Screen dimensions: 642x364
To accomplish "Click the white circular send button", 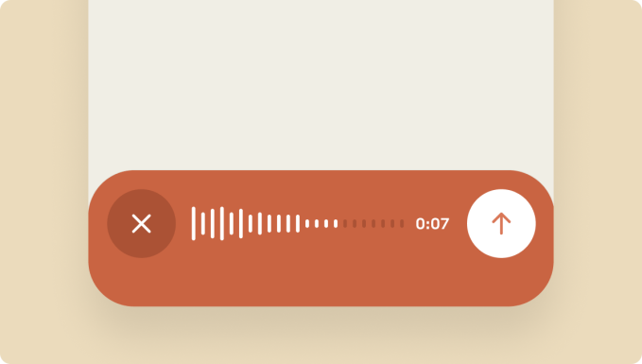I will 501,223.
